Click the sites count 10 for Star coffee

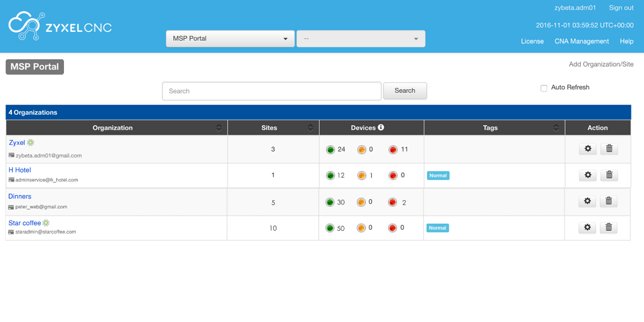click(x=273, y=228)
